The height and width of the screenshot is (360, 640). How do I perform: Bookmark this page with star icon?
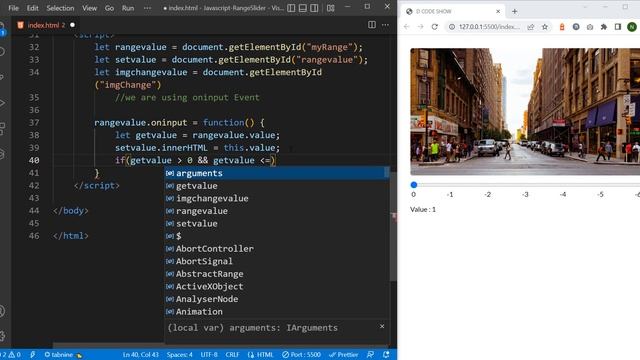(544, 27)
